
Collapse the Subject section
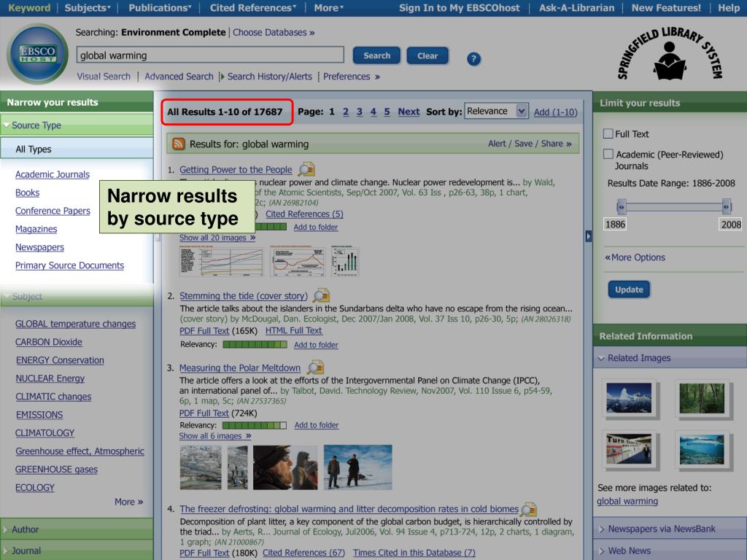76,296
